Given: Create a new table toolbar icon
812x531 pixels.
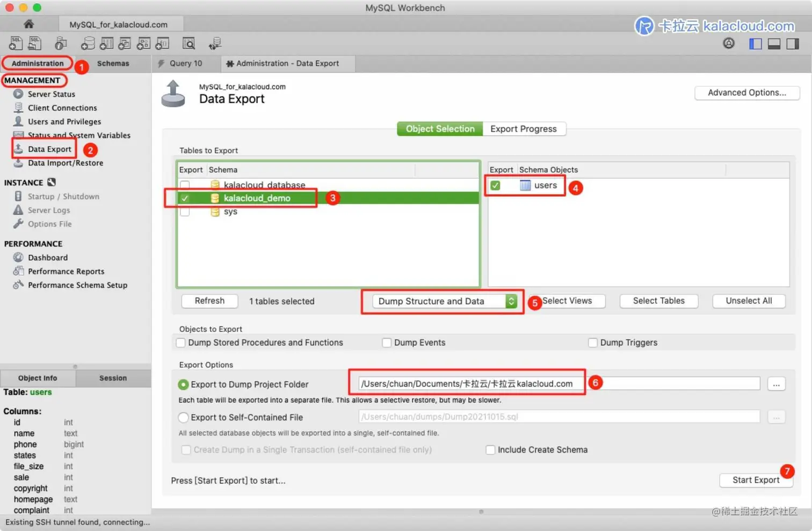Looking at the screenshot, I should coord(106,43).
